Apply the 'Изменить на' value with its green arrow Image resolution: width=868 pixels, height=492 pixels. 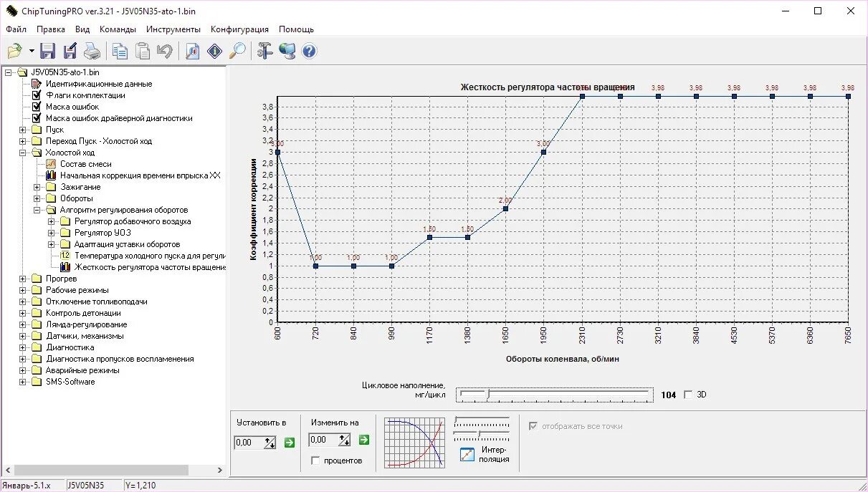[364, 440]
